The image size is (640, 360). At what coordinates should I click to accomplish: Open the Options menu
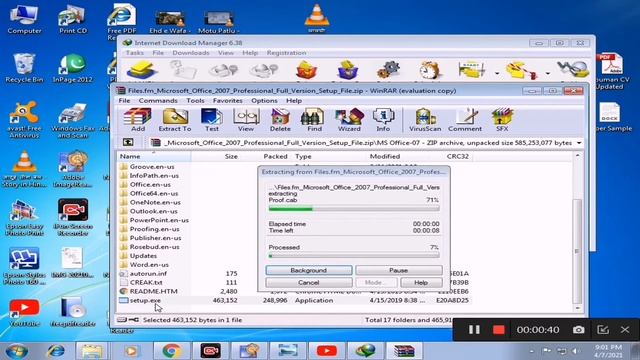tap(264, 100)
